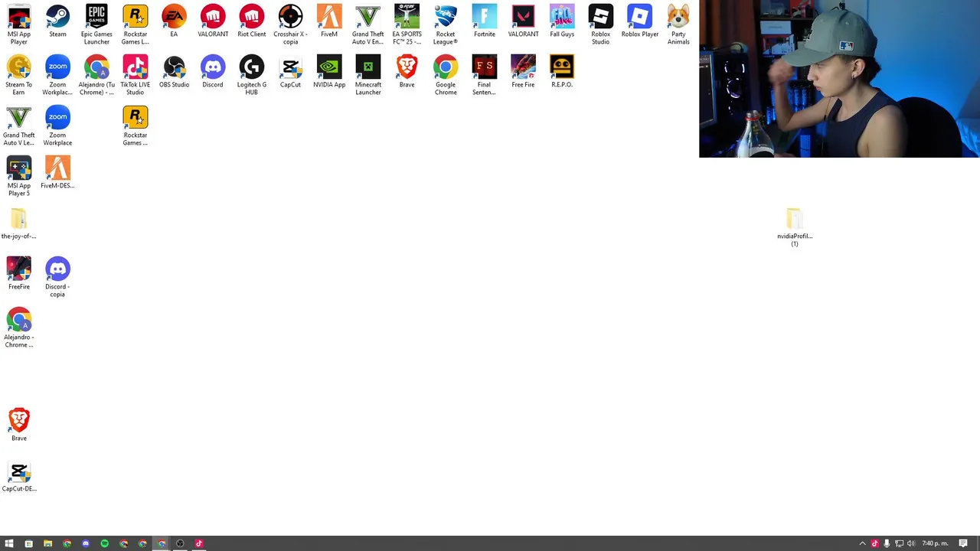Select the OBS Studio desktop icon

174,72
